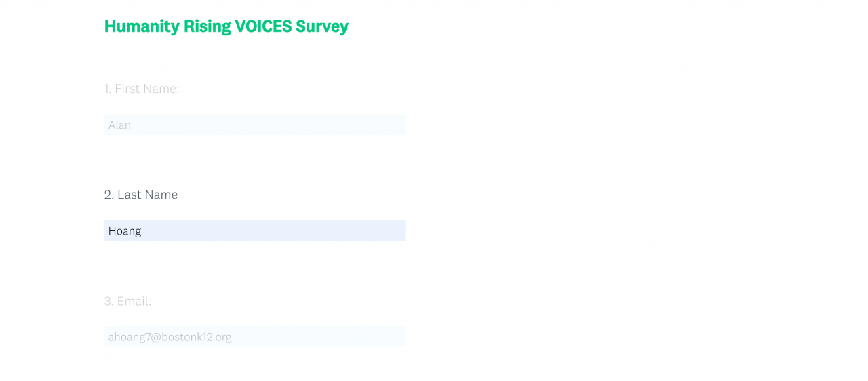
Task: Click the word "Humanity" in the heading
Action: [142, 26]
